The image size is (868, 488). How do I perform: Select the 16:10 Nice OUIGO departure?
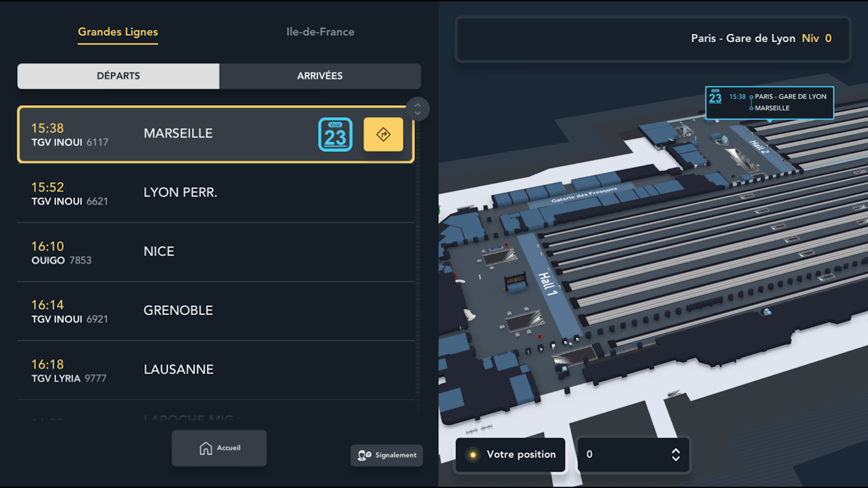[x=216, y=252]
